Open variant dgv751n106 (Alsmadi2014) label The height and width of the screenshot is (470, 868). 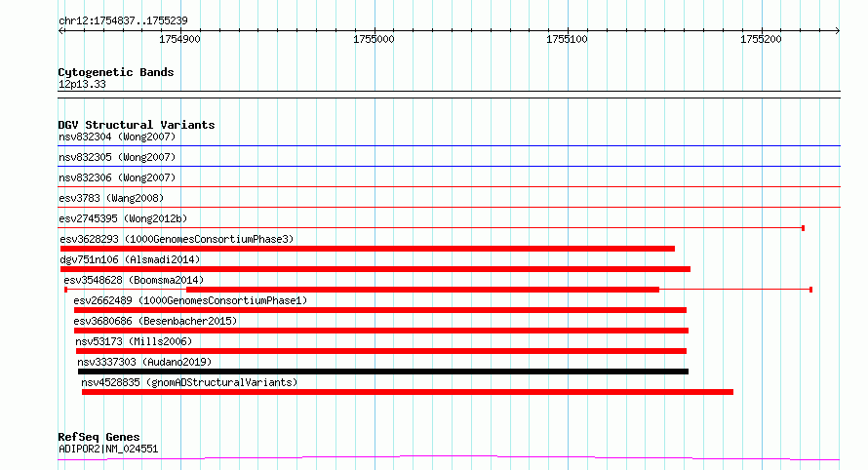(130, 259)
